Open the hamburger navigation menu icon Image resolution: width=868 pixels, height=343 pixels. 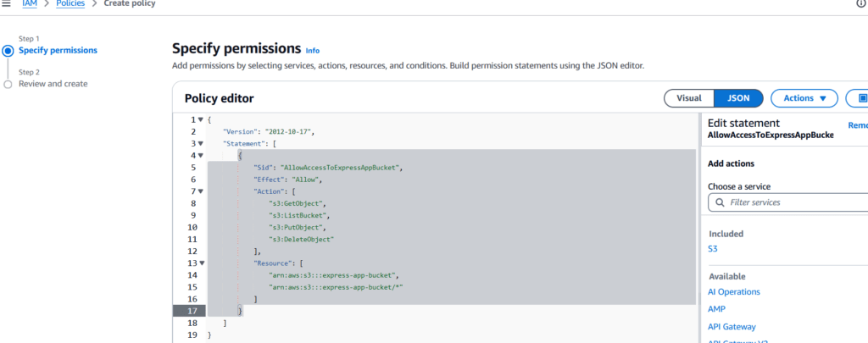click(x=7, y=3)
